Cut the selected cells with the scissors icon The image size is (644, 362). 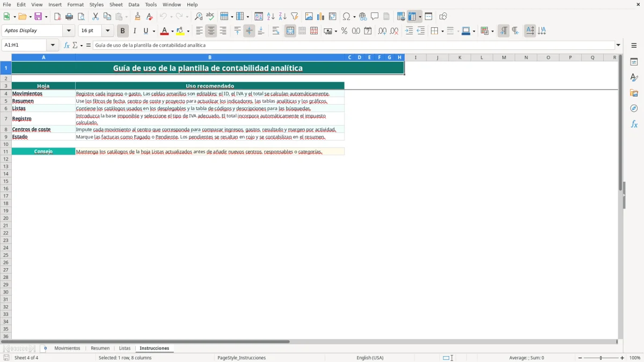(x=96, y=17)
